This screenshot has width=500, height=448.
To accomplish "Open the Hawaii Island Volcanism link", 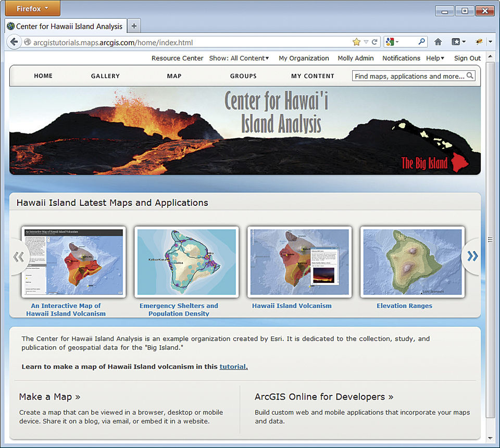I will click(x=292, y=306).
